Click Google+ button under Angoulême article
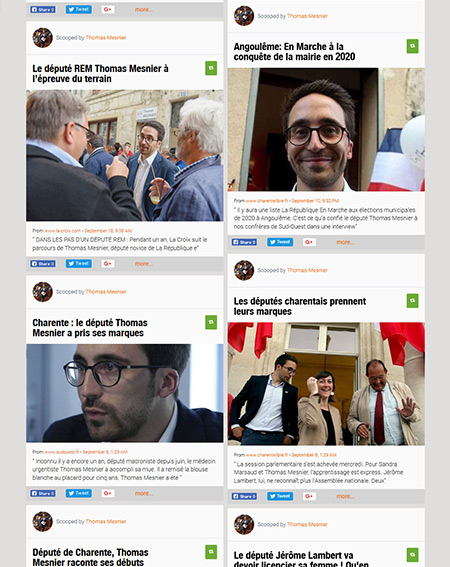Image resolution: width=450 pixels, height=567 pixels. pyautogui.click(x=309, y=242)
